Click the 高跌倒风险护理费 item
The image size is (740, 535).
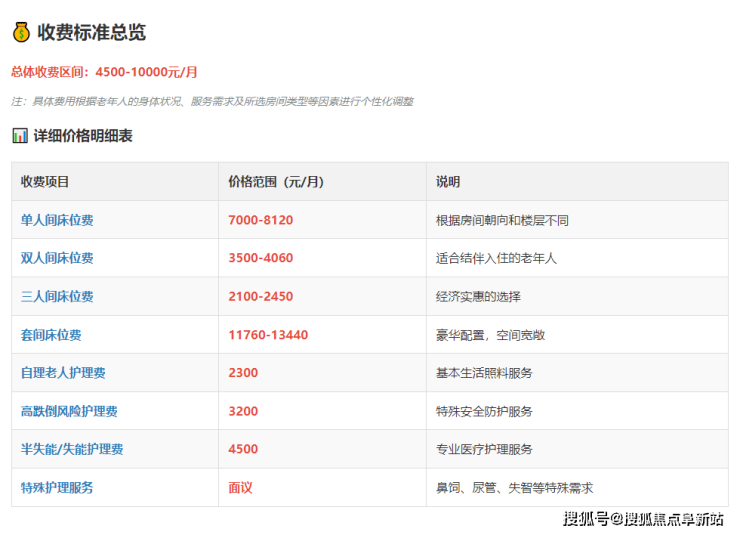69,411
